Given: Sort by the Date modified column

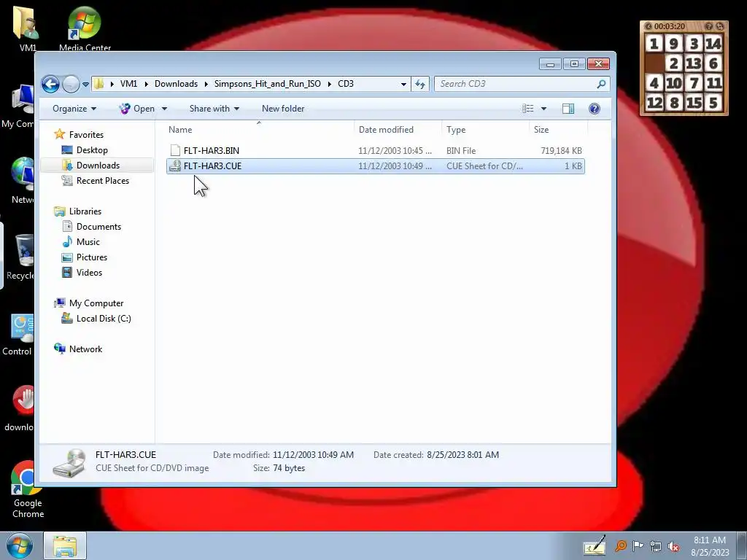Looking at the screenshot, I should (398, 130).
